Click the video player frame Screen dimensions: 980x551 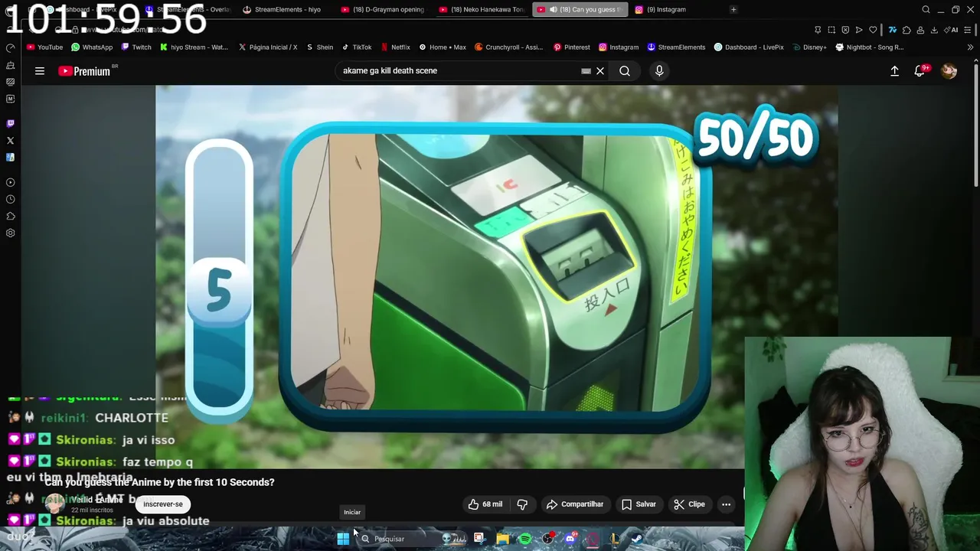tap(496, 277)
